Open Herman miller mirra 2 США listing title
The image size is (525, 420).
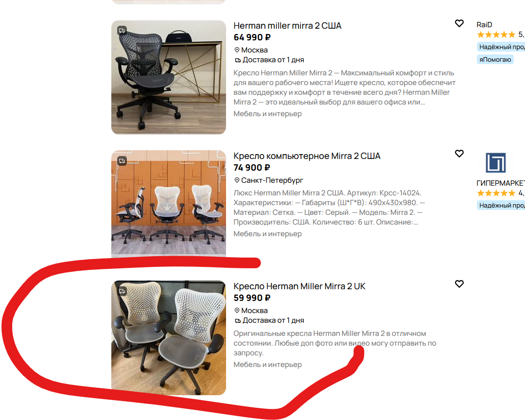[x=287, y=26]
